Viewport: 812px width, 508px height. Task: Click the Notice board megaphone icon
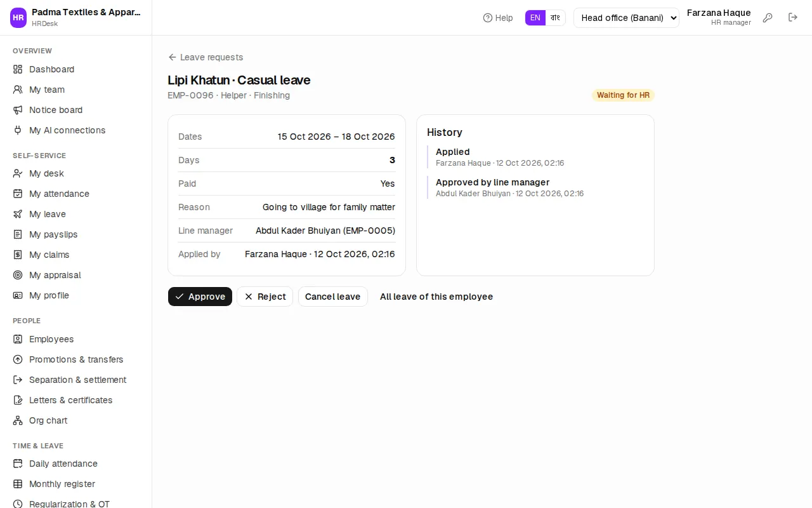coord(18,110)
